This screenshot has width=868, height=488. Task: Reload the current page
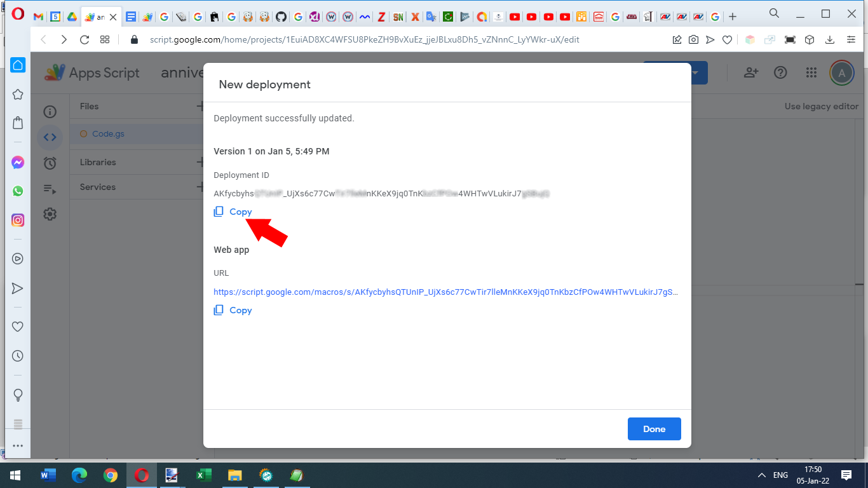[x=84, y=39]
